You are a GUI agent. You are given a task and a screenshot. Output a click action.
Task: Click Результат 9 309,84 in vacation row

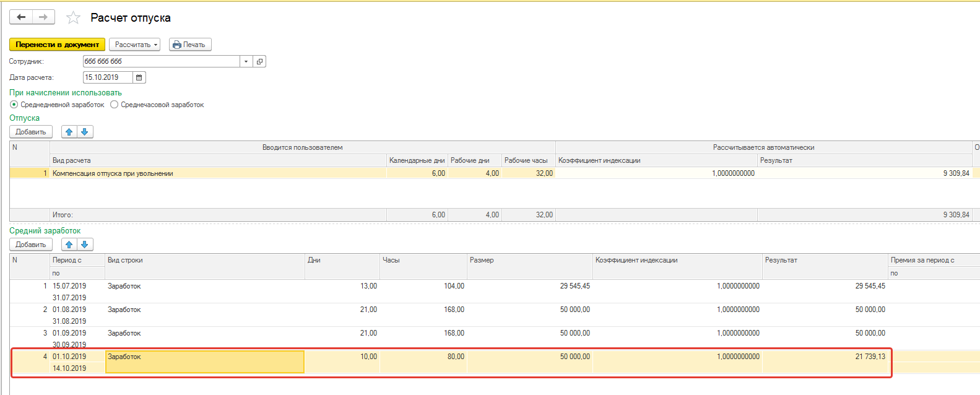coord(956,173)
